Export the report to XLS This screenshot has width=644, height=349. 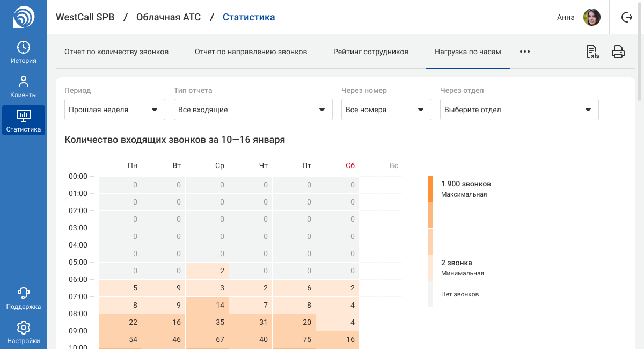[x=592, y=52]
